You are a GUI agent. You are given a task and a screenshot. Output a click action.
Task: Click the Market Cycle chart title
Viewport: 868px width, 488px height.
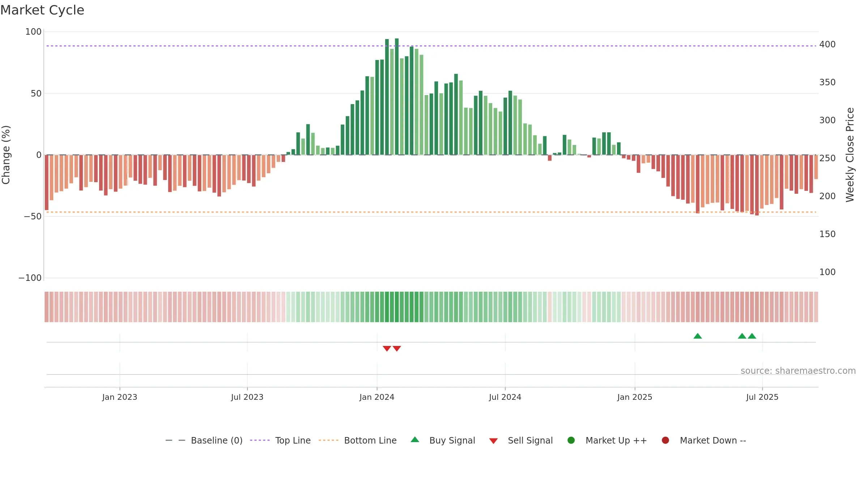[x=42, y=10]
